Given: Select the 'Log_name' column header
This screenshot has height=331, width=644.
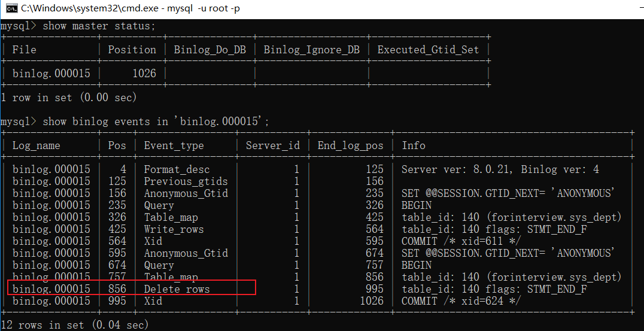Looking at the screenshot, I should tap(36, 146).
